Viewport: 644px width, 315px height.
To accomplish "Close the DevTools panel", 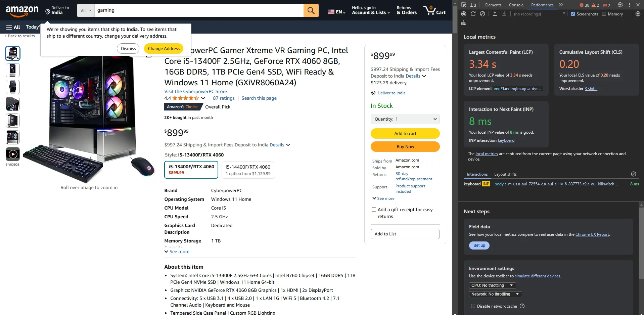I will coord(638,5).
